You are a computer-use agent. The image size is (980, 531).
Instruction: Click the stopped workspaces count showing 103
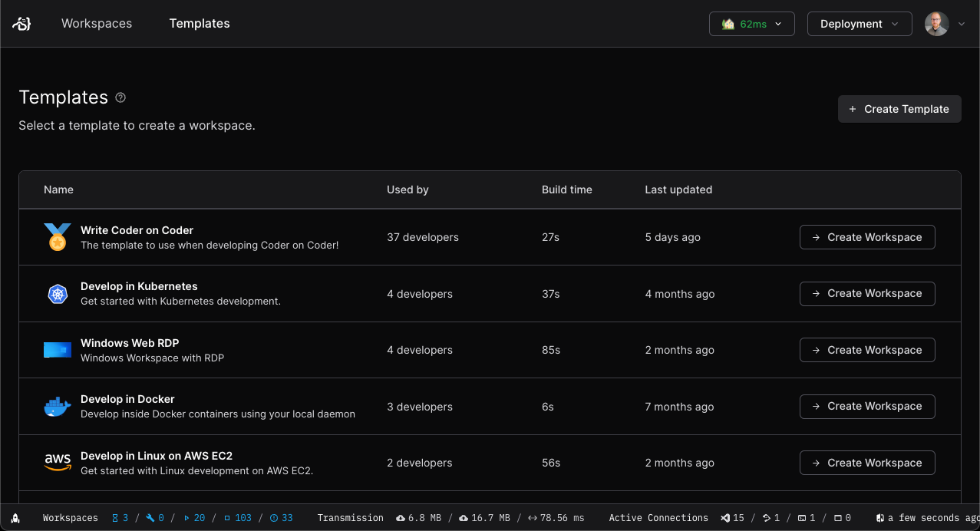click(238, 518)
